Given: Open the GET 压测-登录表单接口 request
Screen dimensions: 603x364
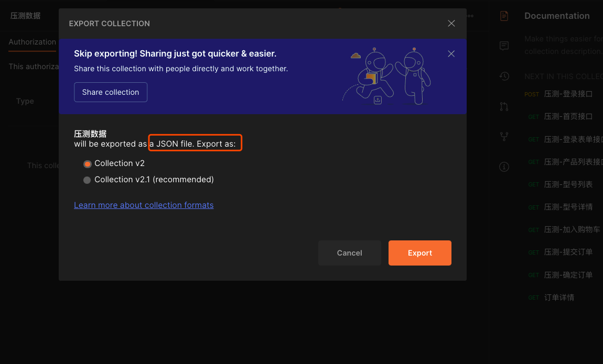Looking at the screenshot, I should 565,139.
